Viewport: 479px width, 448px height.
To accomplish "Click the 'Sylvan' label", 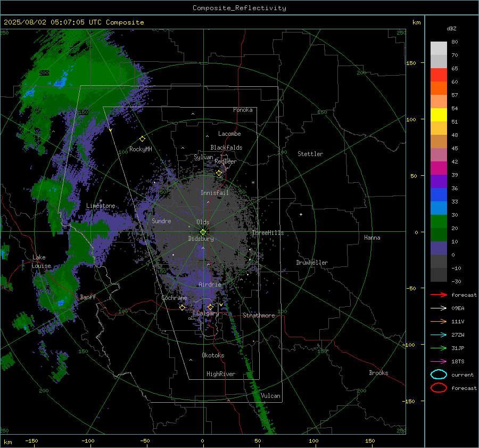I will [203, 157].
